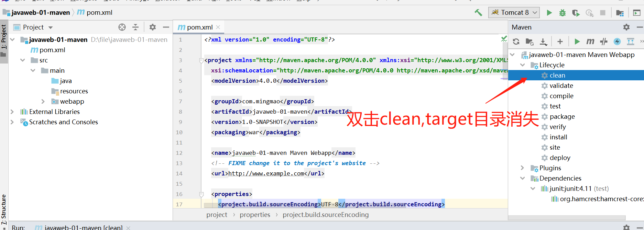The image size is (644, 230).
Task: Download sources and documentation icon
Action: coord(543,42)
